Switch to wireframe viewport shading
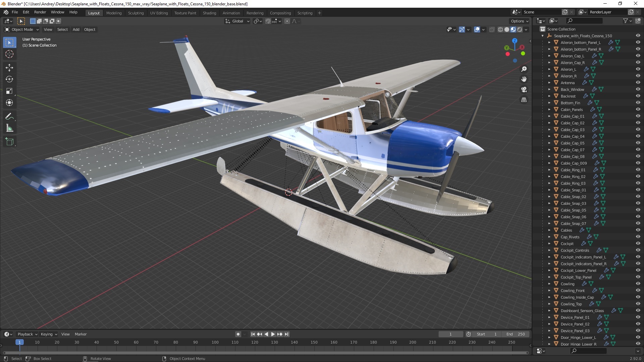The image size is (644, 362). tap(500, 29)
